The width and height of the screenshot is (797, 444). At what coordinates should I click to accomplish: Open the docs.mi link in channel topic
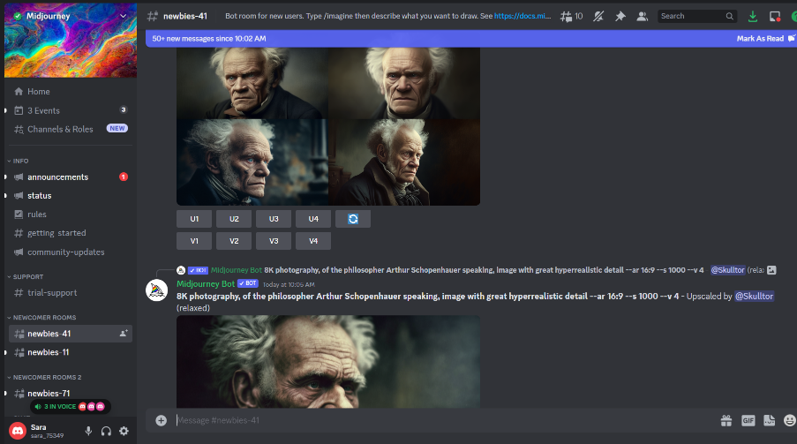point(522,16)
